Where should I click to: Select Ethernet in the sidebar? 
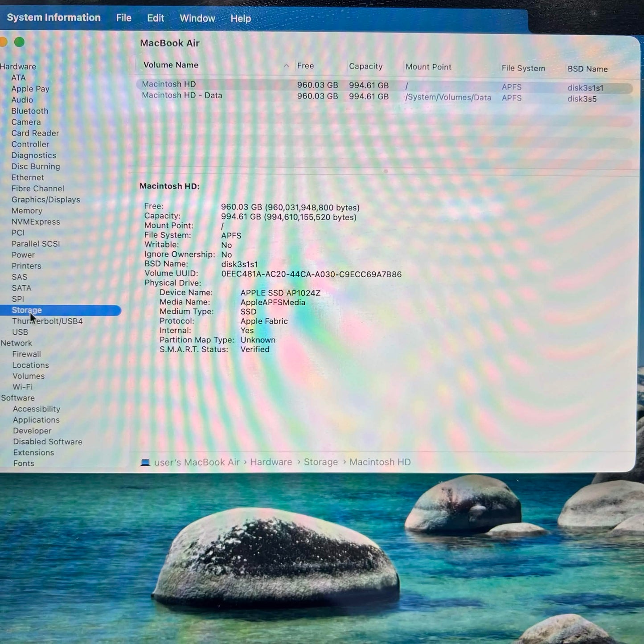pyautogui.click(x=28, y=177)
